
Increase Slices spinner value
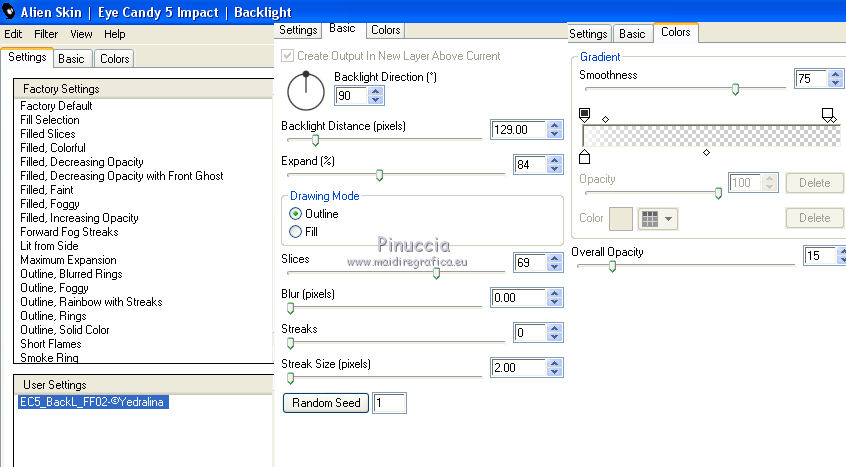(x=554, y=258)
